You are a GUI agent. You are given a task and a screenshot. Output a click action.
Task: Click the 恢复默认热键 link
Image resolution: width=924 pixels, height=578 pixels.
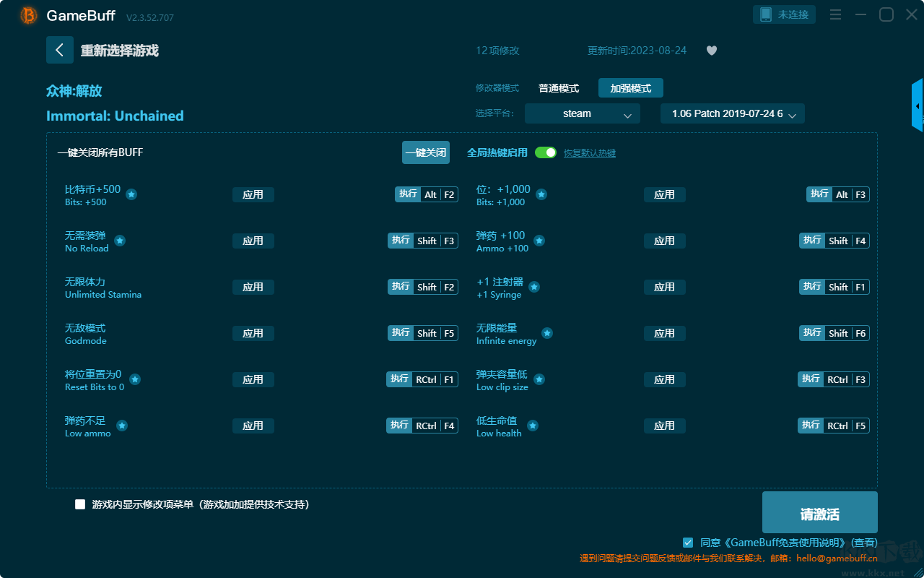590,153
